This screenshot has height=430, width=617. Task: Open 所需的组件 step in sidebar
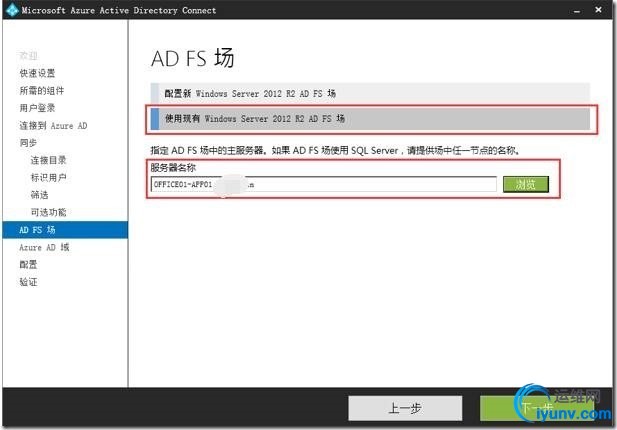coord(42,90)
